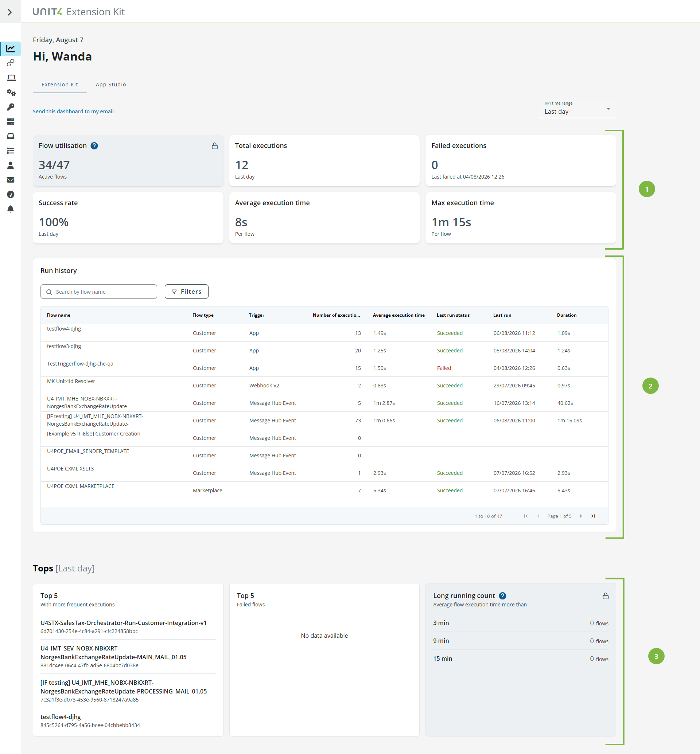Click the Webhook V2 trigger cell
The width and height of the screenshot is (700, 754).
[x=264, y=386]
